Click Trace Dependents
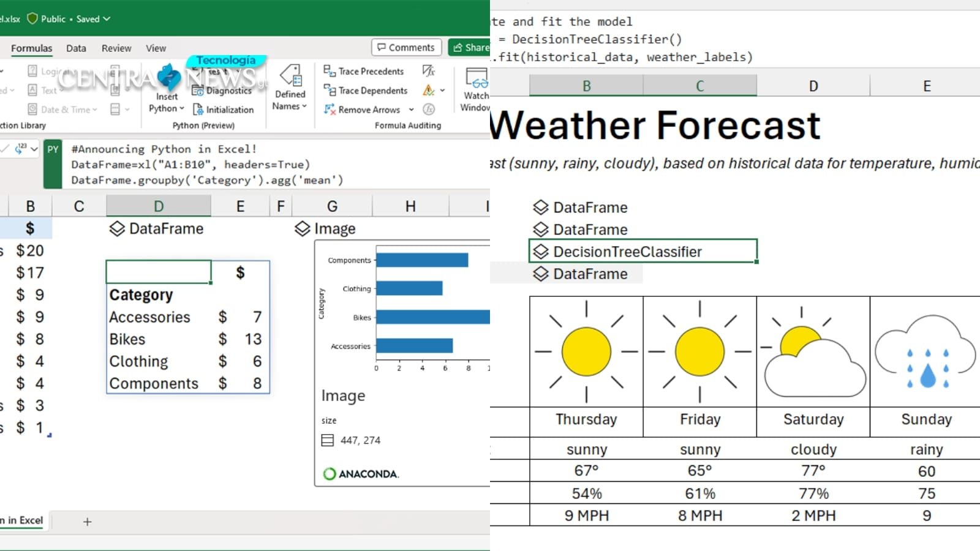980x551 pixels. pyautogui.click(x=365, y=90)
